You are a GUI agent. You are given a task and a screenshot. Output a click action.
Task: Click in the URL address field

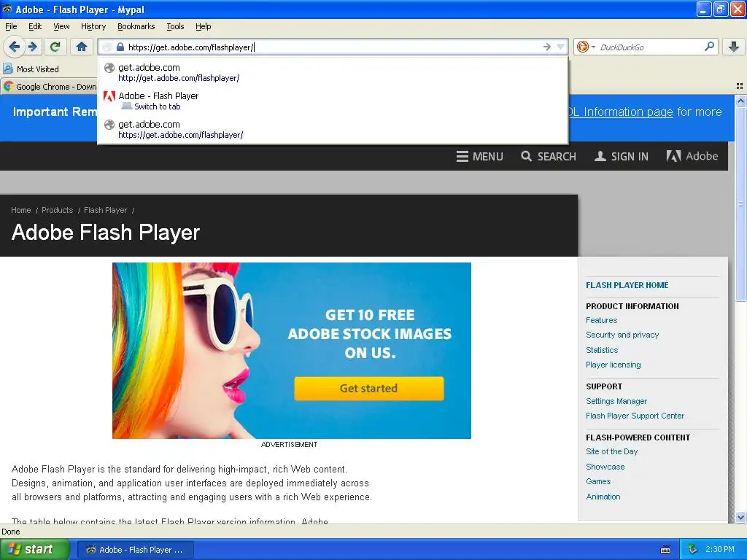(333, 47)
